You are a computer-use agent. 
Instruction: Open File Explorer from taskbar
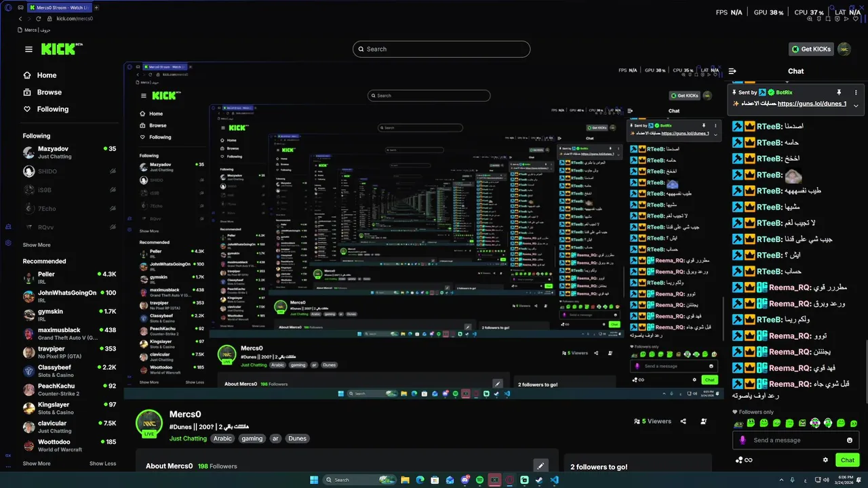(405, 480)
